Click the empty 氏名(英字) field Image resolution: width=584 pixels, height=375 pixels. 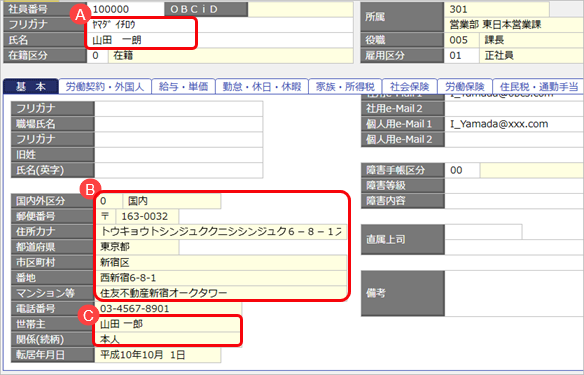point(179,170)
